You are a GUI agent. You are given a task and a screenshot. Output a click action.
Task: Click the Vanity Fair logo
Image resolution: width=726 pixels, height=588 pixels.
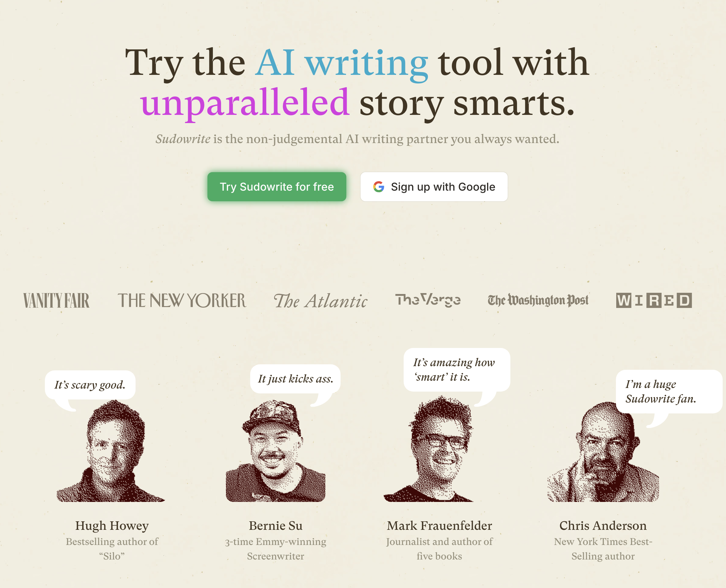pyautogui.click(x=56, y=300)
